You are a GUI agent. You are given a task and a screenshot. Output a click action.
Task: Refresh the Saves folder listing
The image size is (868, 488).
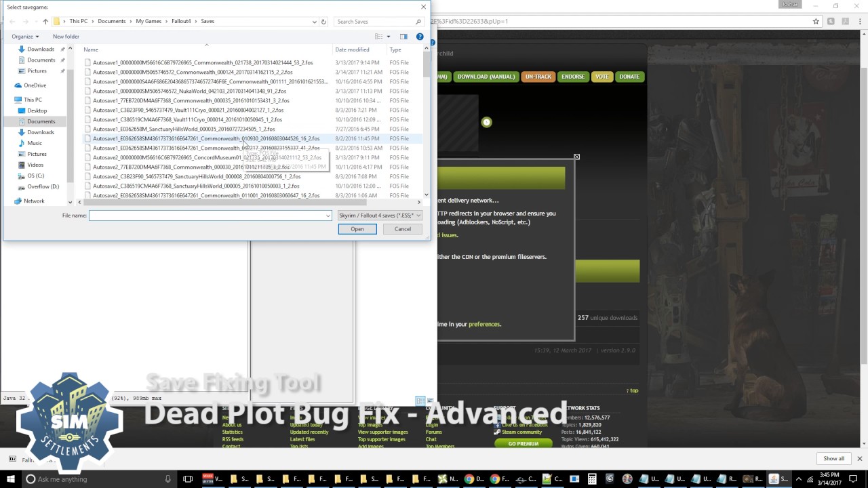point(323,22)
